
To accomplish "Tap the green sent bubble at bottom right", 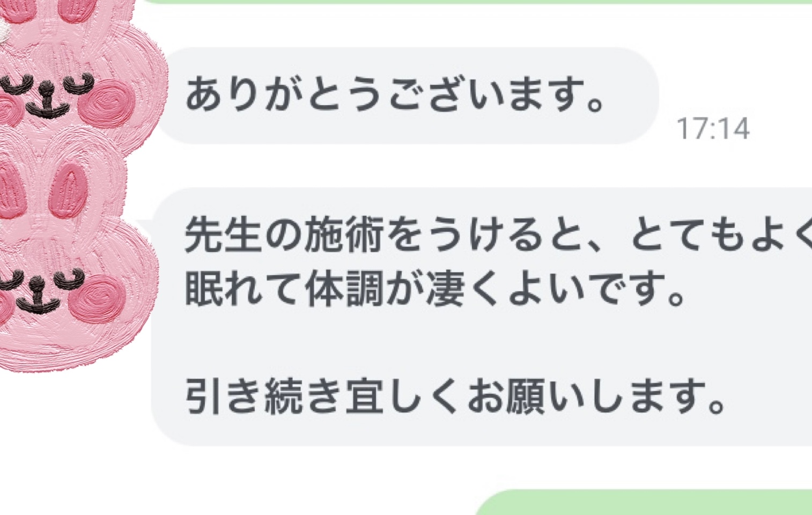I will tap(644, 502).
